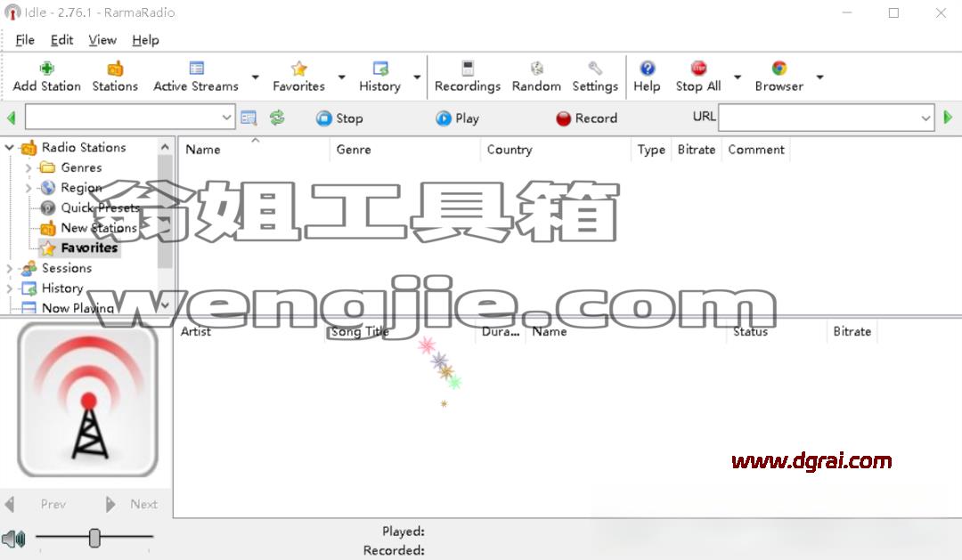Image resolution: width=962 pixels, height=560 pixels.
Task: Click the Play button
Action: point(458,118)
